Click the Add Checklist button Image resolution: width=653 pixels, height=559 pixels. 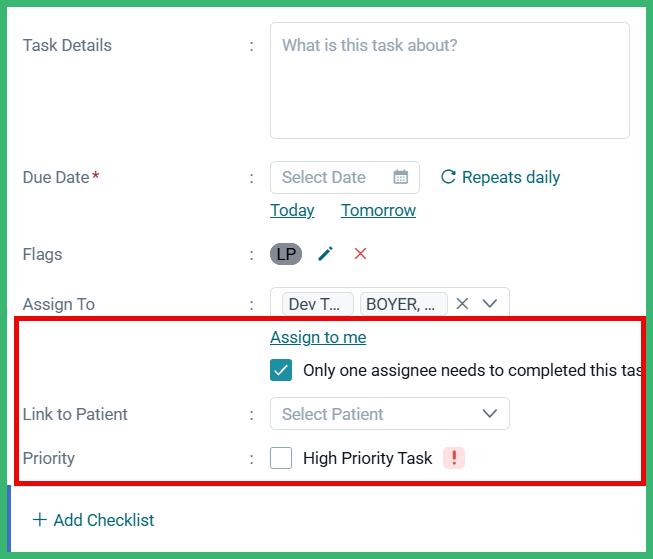(93, 520)
